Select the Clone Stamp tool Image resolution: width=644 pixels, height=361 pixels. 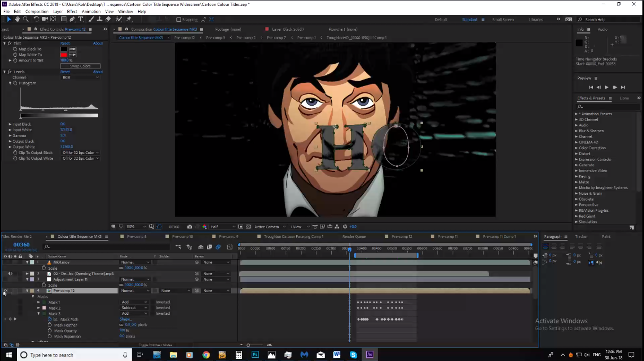pos(100,19)
